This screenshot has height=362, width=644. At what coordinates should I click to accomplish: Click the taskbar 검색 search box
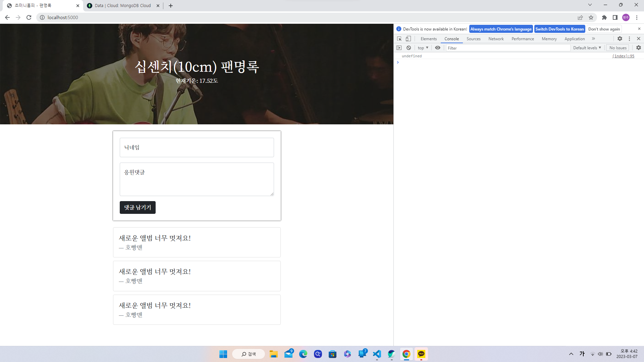click(249, 354)
